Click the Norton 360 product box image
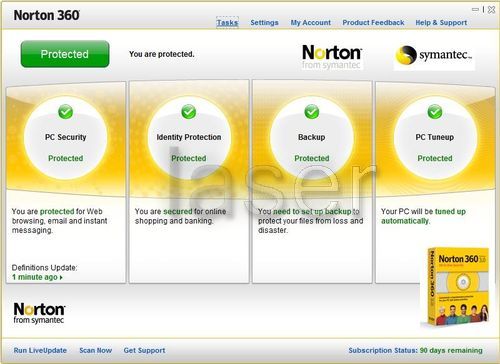The image size is (500, 364). coord(456,287)
